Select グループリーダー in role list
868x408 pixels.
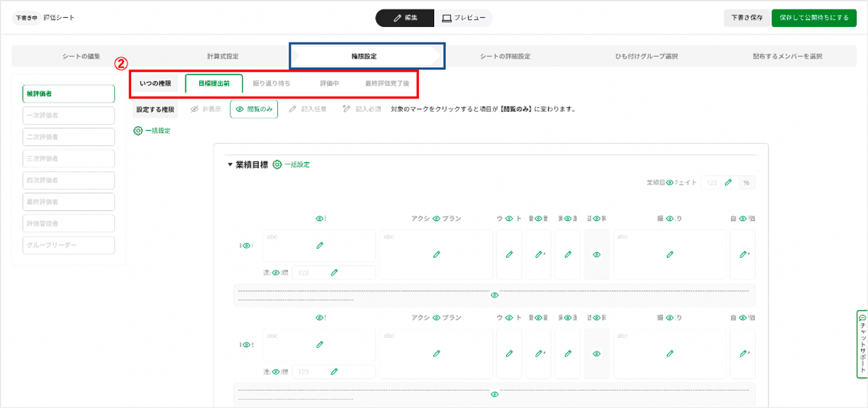click(69, 245)
